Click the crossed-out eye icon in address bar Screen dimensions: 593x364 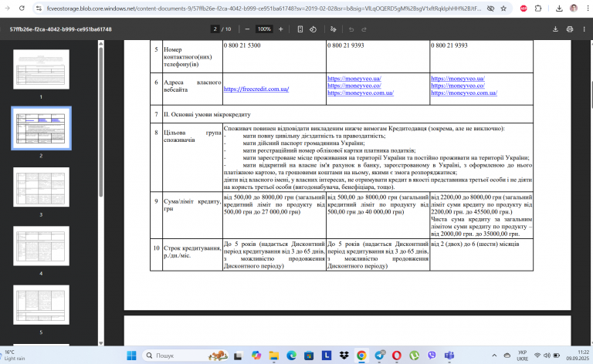pos(490,8)
